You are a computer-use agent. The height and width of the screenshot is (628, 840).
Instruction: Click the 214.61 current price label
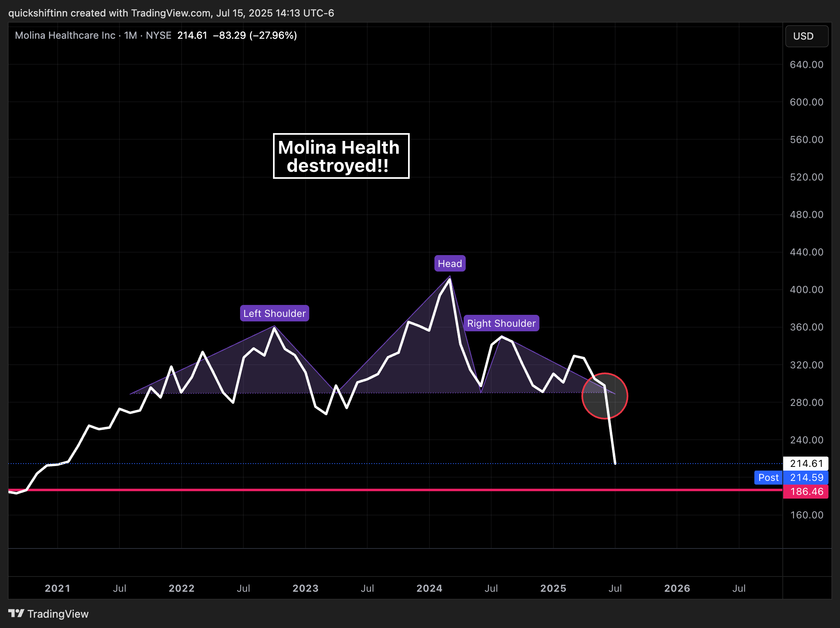pos(806,463)
